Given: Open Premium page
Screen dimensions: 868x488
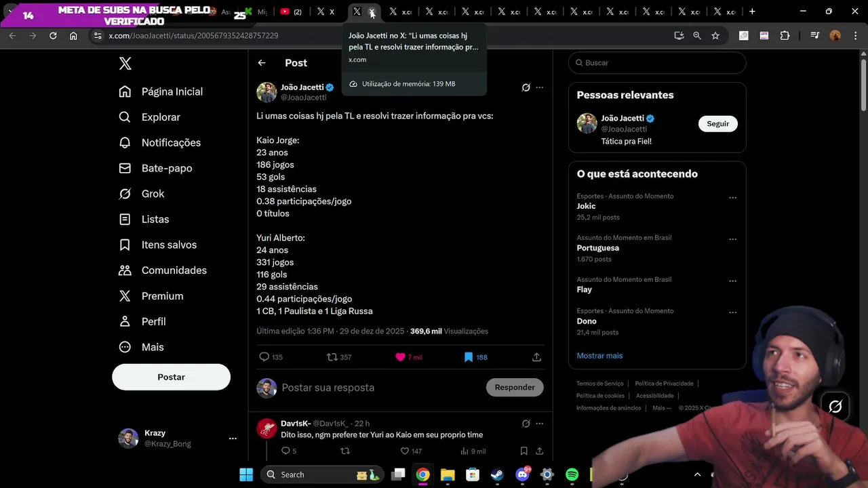Looking at the screenshot, I should (151, 296).
